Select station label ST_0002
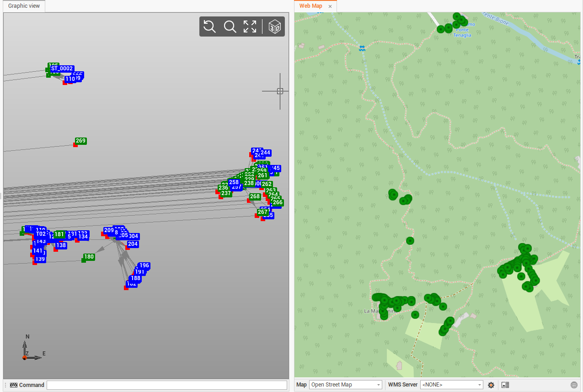Viewport: 583px width, 392px height. 62,69
